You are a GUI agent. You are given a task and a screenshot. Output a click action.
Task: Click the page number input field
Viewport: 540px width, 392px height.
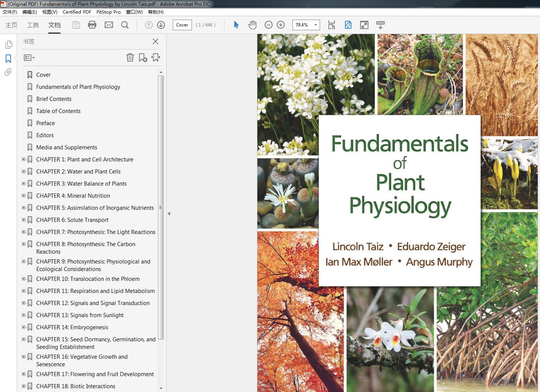[x=182, y=25]
